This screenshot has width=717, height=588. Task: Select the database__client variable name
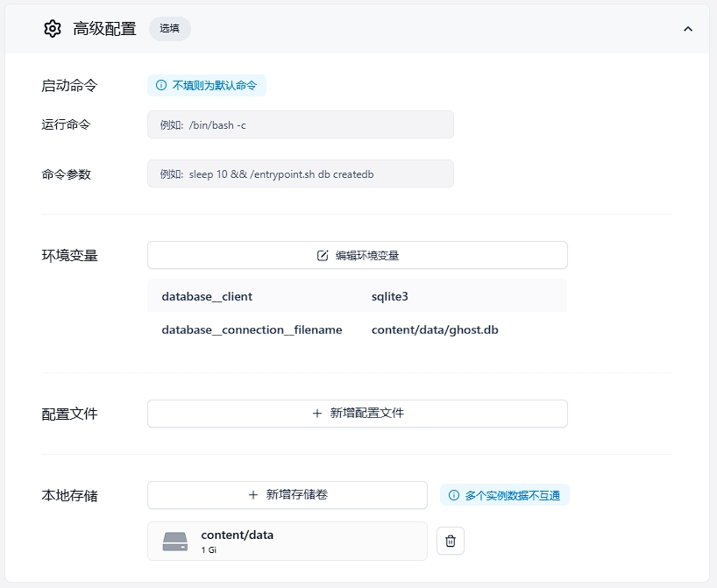[207, 296]
